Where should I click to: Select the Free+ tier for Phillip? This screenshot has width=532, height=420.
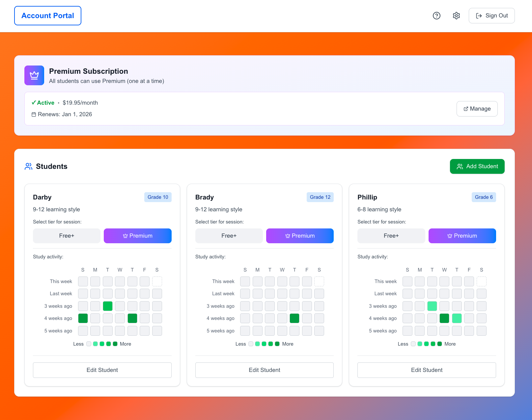click(x=391, y=236)
